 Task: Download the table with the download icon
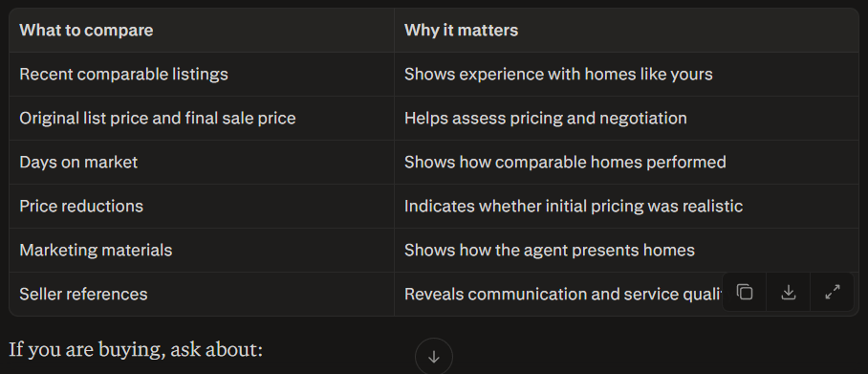click(x=789, y=292)
